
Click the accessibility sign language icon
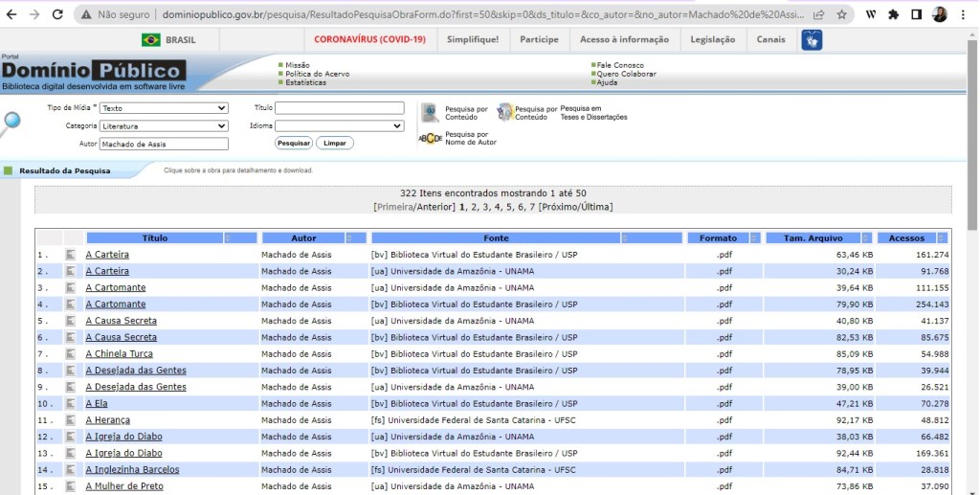[x=812, y=40]
